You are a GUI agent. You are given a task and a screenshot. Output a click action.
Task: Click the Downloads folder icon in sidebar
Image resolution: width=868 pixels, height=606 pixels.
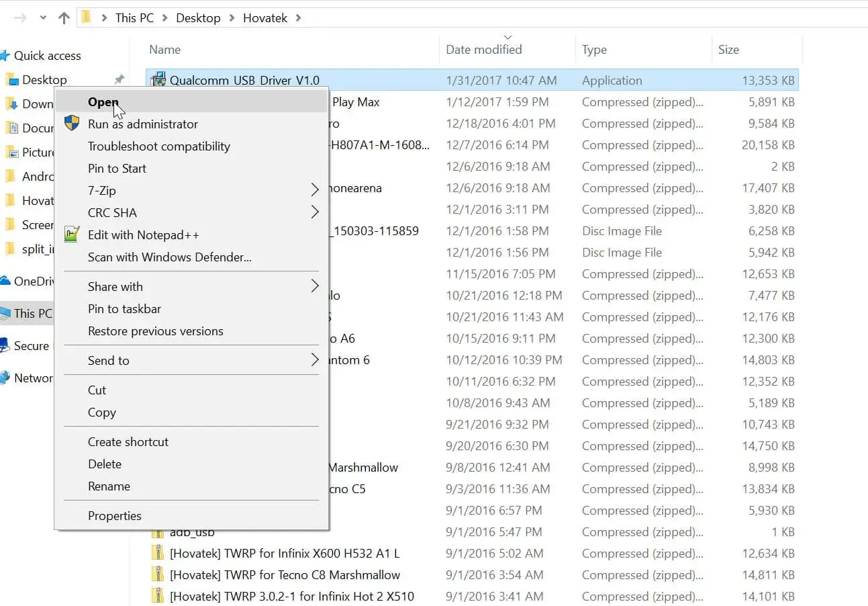(x=11, y=104)
